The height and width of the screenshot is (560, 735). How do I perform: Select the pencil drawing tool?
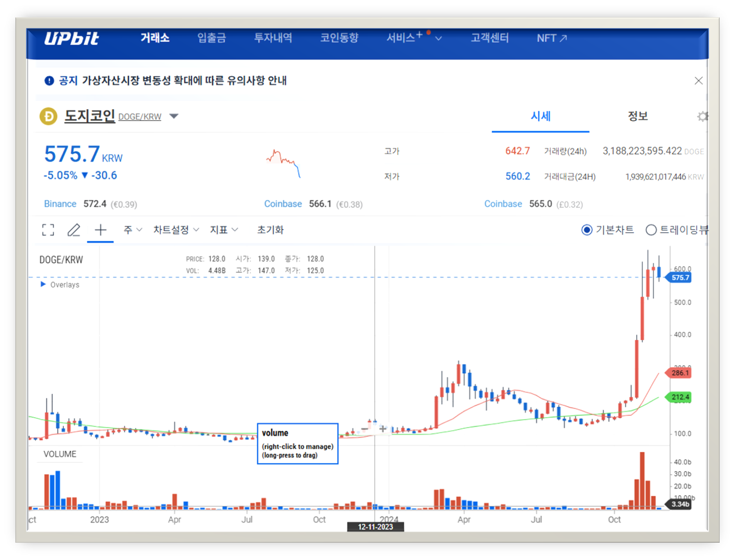point(74,230)
